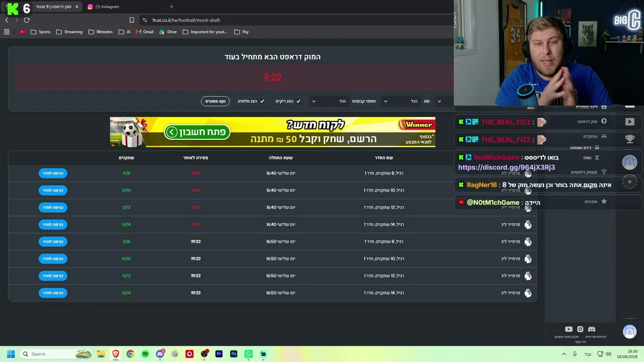
Task: Enter the 16:40 8-player room
Action: (x=53, y=173)
